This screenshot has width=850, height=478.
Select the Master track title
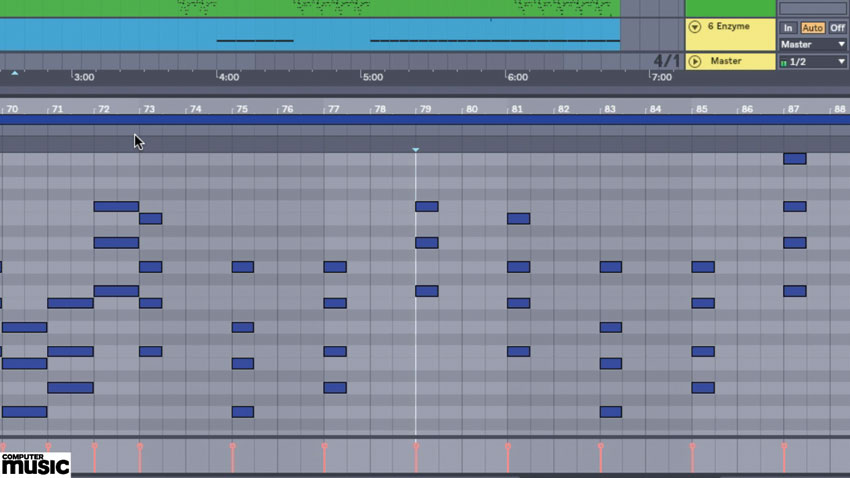click(726, 61)
